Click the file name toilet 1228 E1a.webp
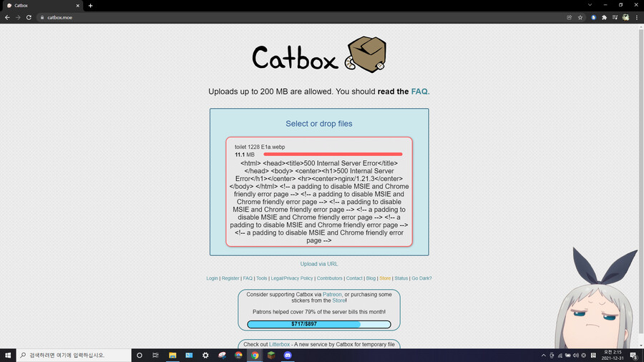Image resolution: width=644 pixels, height=362 pixels. [x=260, y=147]
